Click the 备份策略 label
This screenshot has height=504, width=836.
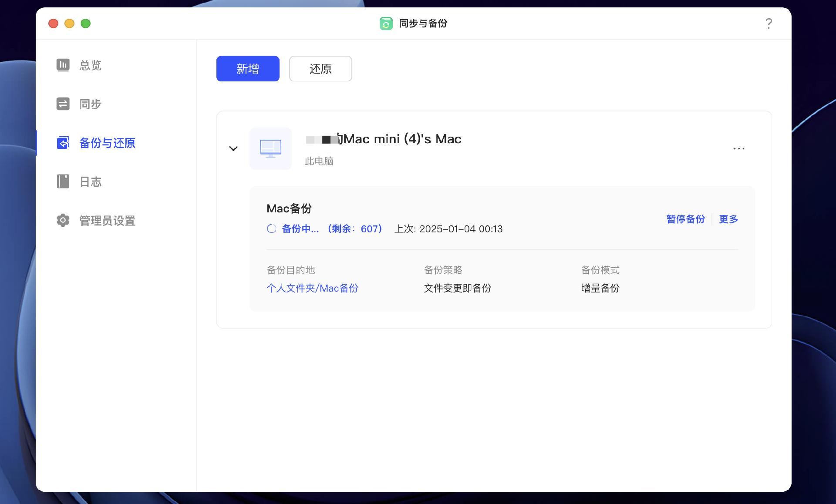click(x=443, y=270)
